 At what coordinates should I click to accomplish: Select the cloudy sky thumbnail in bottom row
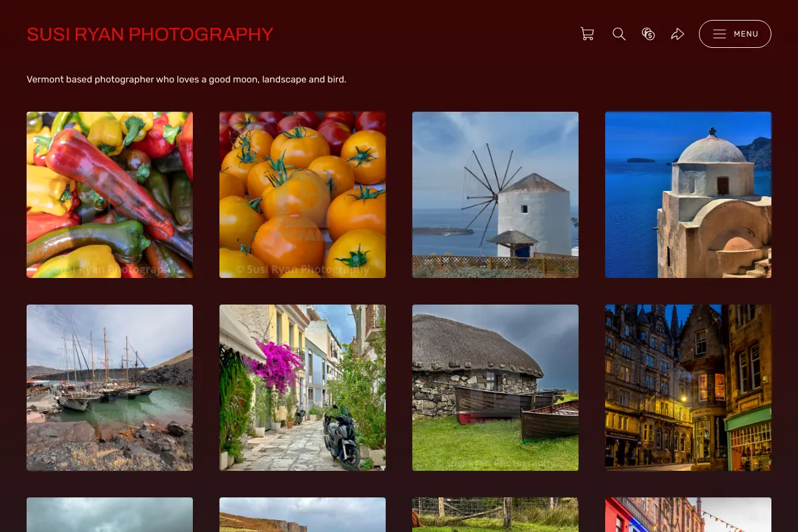(x=110, y=515)
